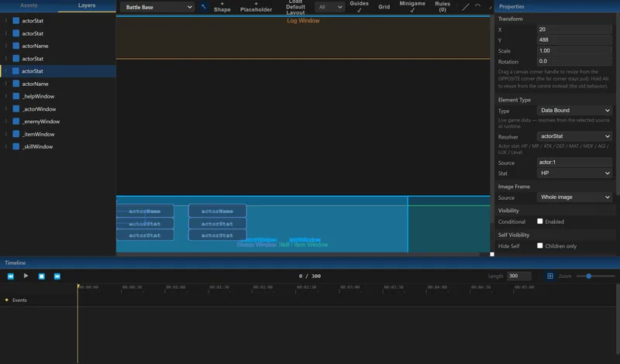The image size is (620, 364).
Task: Switch to the Layers tab
Action: click(x=87, y=5)
